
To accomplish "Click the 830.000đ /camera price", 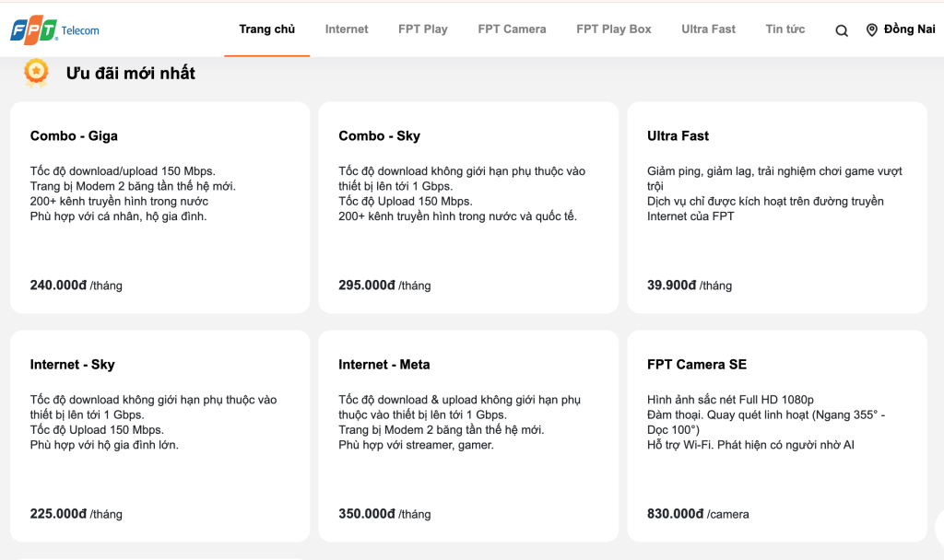I will click(x=699, y=514).
